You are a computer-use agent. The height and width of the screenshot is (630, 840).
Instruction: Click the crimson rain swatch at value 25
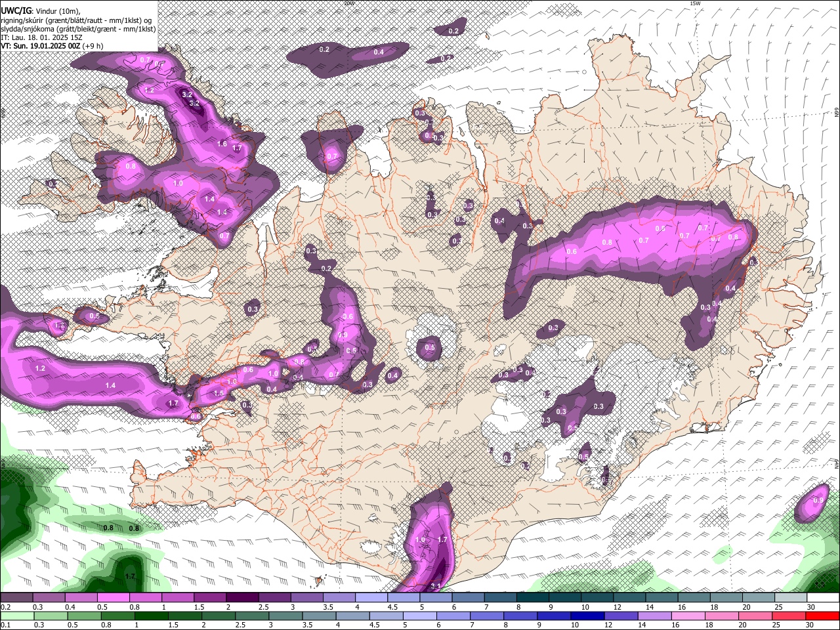790,616
